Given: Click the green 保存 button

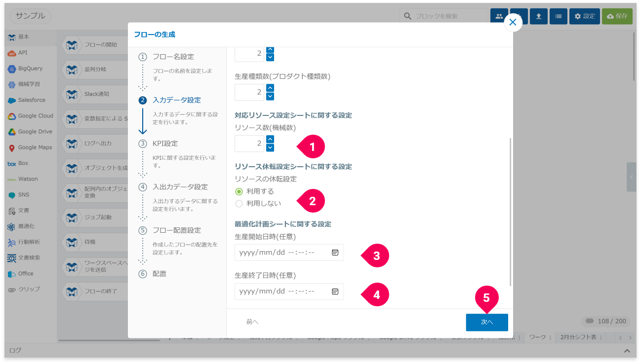Looking at the screenshot, I should (x=617, y=16).
